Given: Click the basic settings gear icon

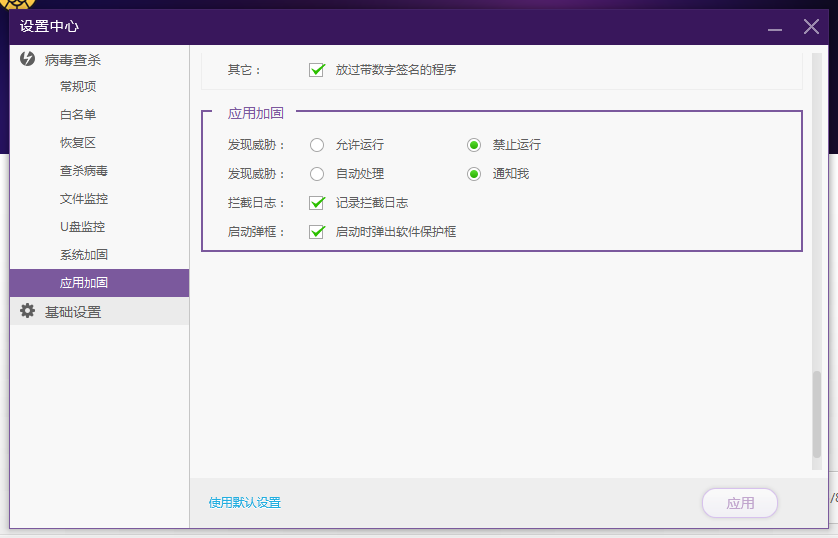Looking at the screenshot, I should pyautogui.click(x=28, y=311).
